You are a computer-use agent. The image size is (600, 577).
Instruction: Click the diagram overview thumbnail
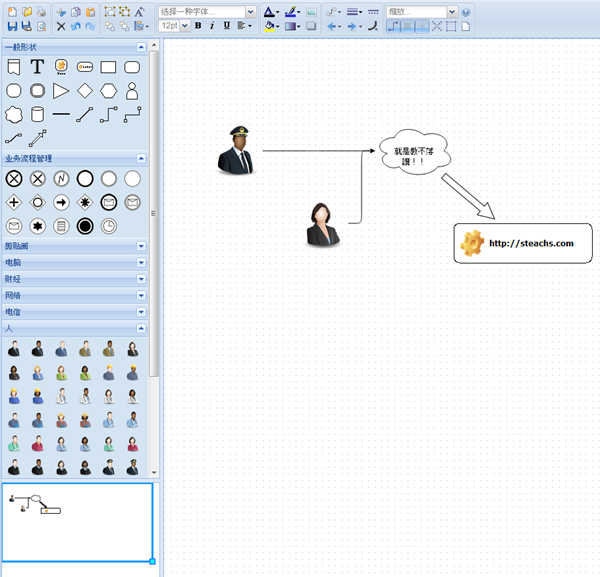[x=77, y=522]
